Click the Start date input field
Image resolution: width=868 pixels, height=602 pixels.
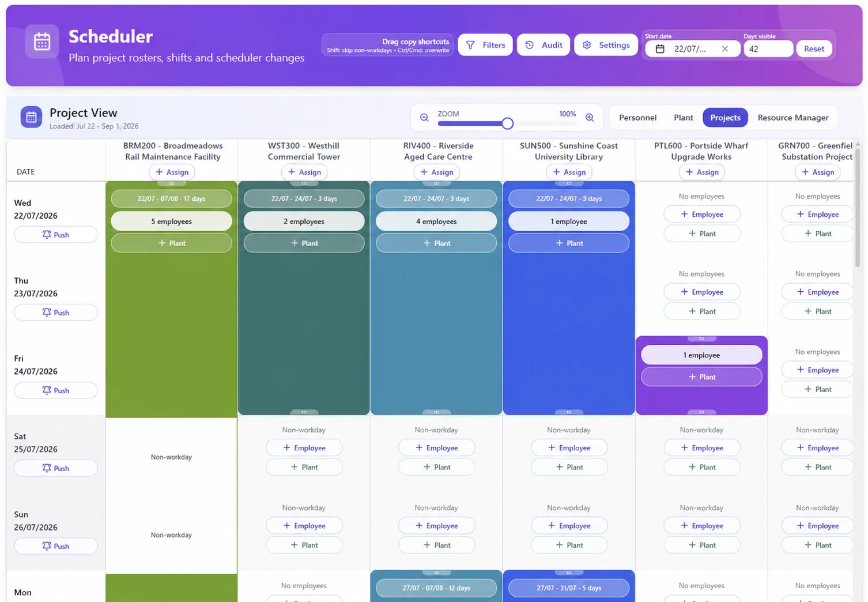point(692,49)
